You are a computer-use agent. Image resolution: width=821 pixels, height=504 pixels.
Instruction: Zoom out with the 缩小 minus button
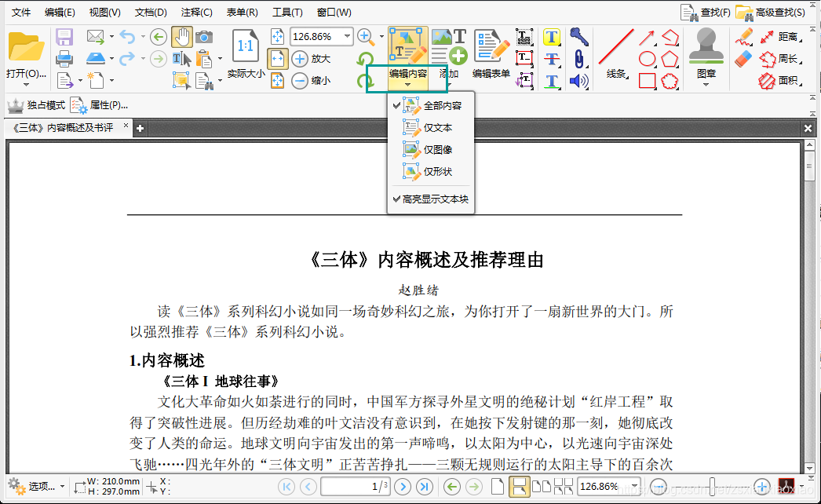pyautogui.click(x=311, y=81)
